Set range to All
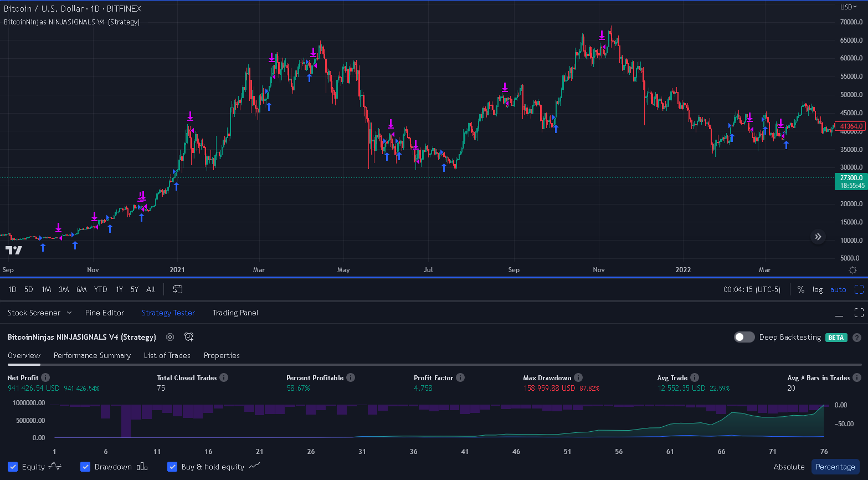The height and width of the screenshot is (480, 868). [x=151, y=289]
